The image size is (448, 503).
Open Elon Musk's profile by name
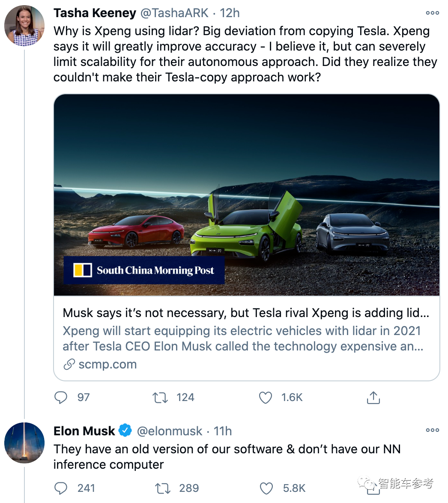click(84, 431)
